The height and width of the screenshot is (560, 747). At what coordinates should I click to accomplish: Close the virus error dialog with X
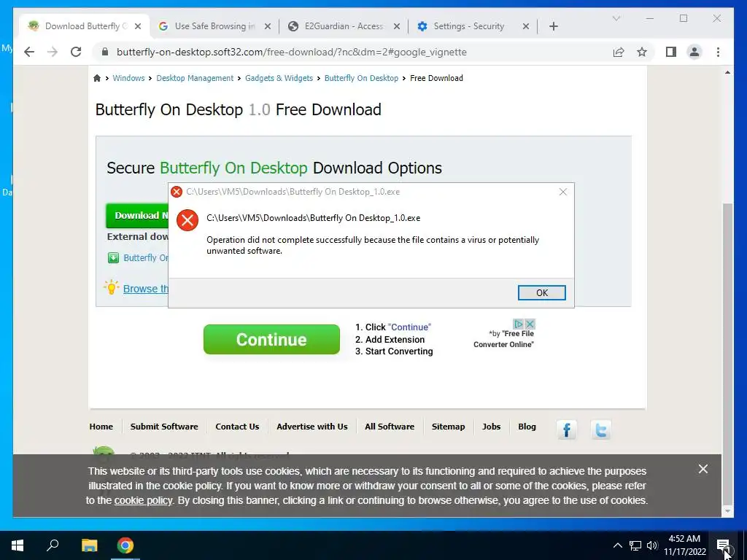click(x=562, y=192)
